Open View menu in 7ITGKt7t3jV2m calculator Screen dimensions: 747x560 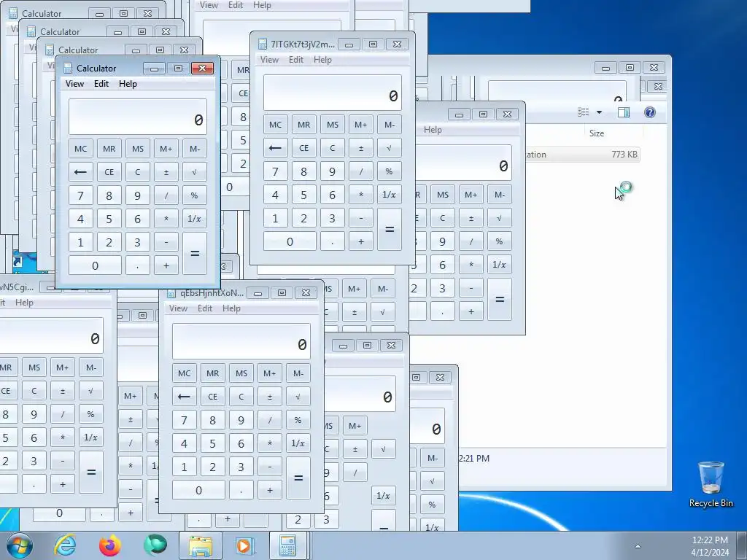(269, 60)
